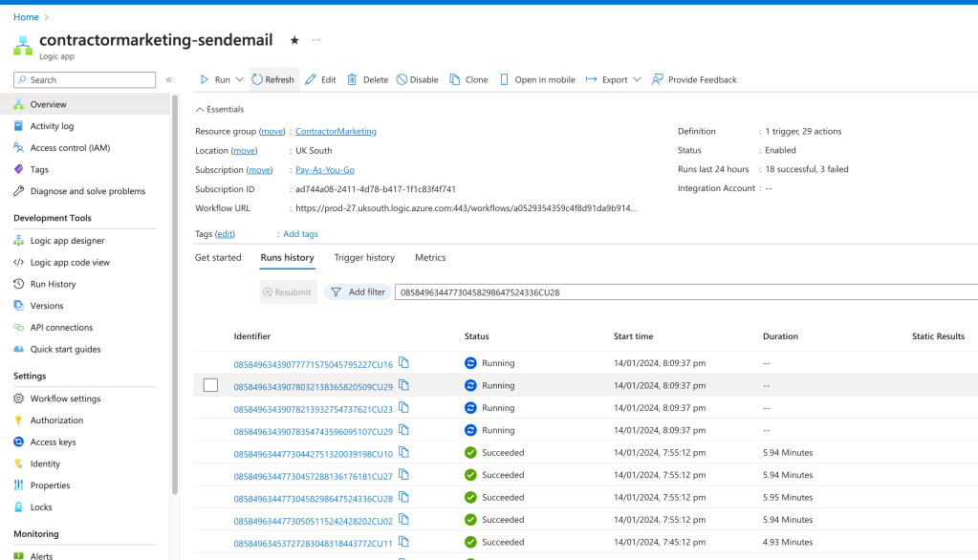Click the Export toolbar button
This screenshot has width=978, height=560.
point(607,80)
